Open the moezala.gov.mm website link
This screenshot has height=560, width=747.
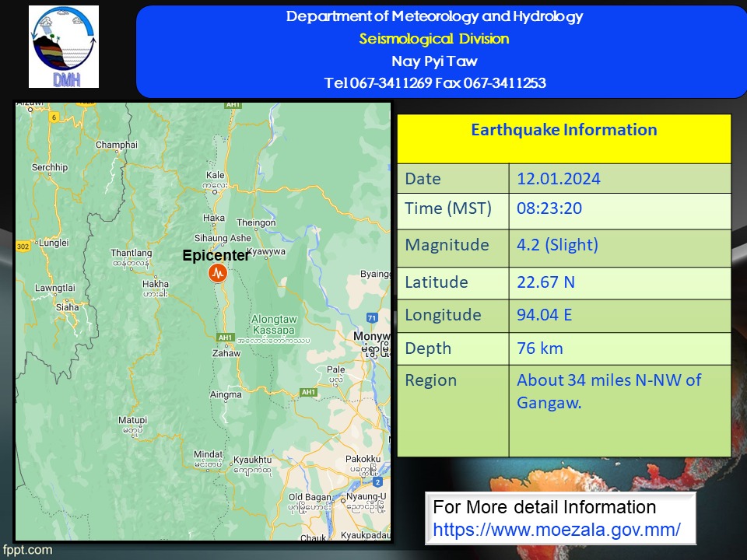[x=556, y=530]
